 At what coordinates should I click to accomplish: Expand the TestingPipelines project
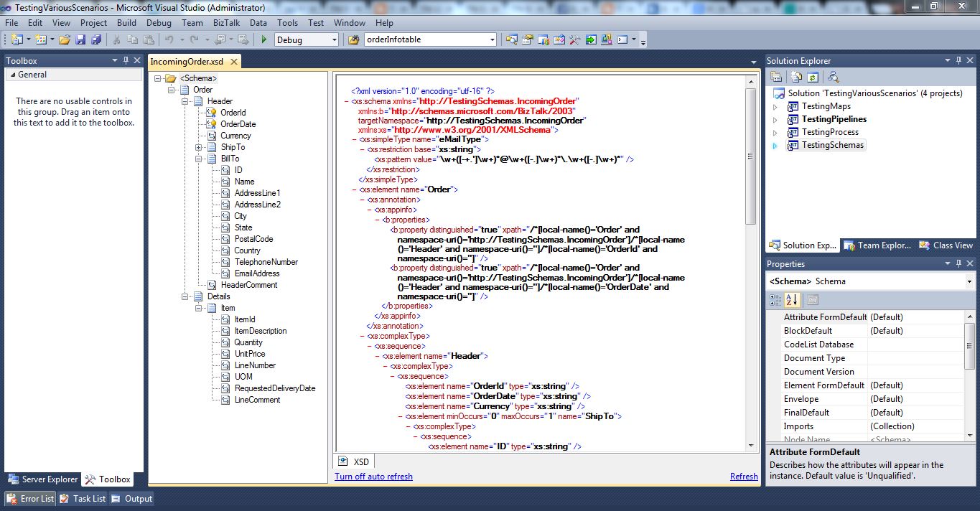click(775, 120)
